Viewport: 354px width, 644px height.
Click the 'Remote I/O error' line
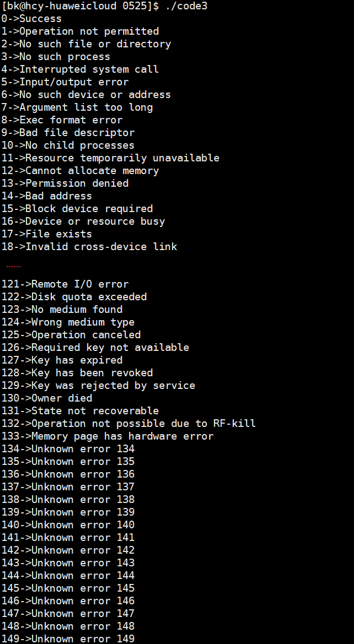point(65,284)
